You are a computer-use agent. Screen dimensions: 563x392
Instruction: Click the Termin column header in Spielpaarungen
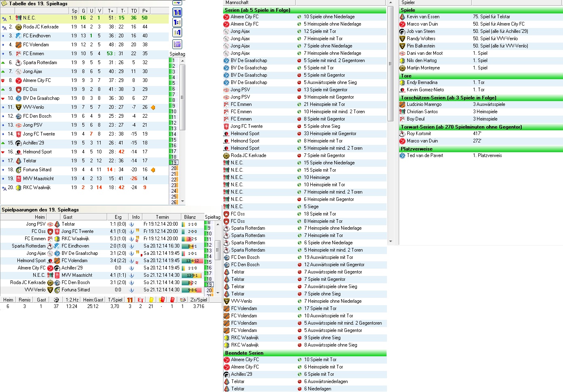pos(162,217)
